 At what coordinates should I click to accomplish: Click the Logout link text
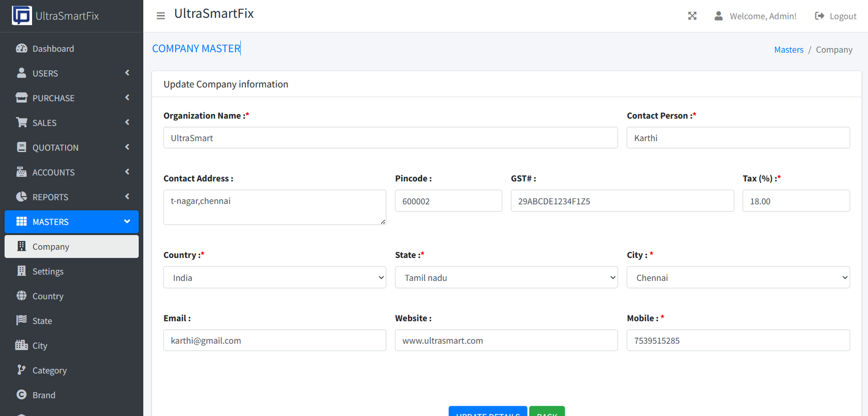pyautogui.click(x=843, y=16)
